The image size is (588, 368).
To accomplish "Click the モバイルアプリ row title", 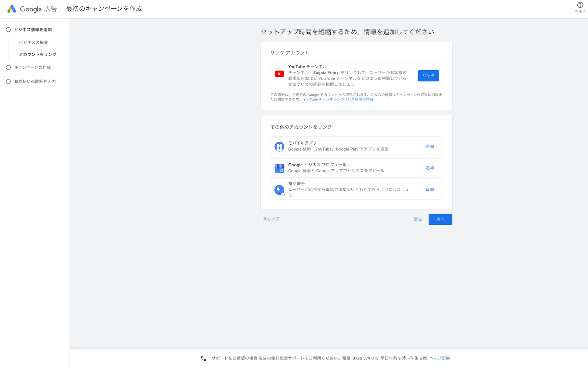I will (302, 143).
